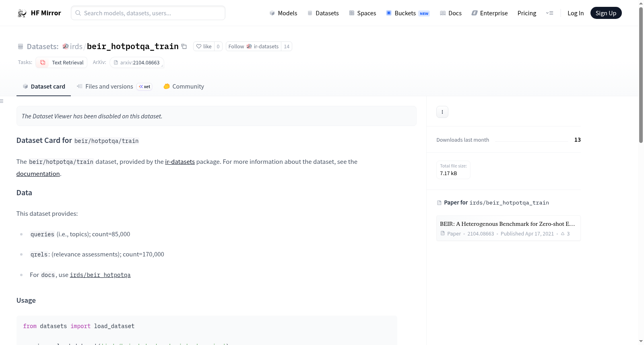
Task: Open Enterprise in the navigation bar
Action: click(x=489, y=13)
